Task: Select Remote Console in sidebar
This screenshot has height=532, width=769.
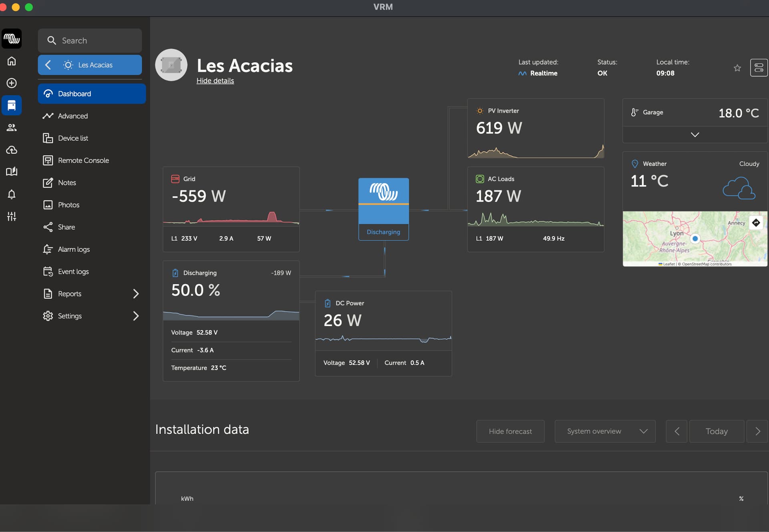Action: [x=83, y=160]
